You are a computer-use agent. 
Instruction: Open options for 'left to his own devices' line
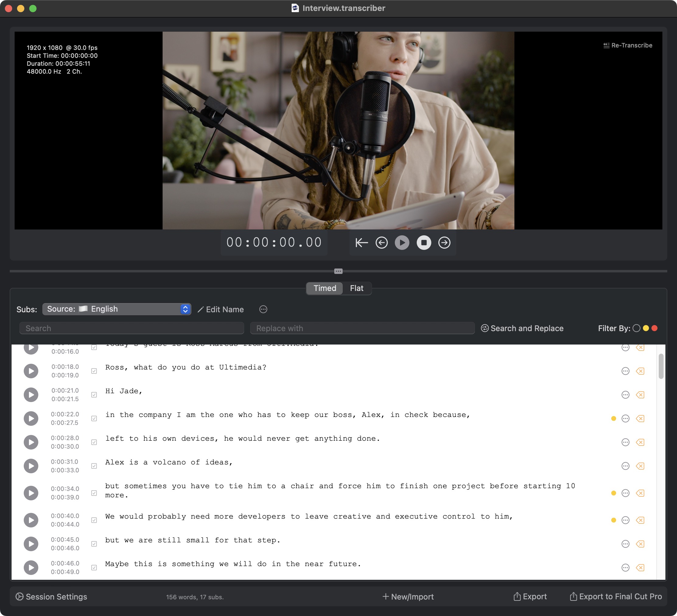coord(625,442)
